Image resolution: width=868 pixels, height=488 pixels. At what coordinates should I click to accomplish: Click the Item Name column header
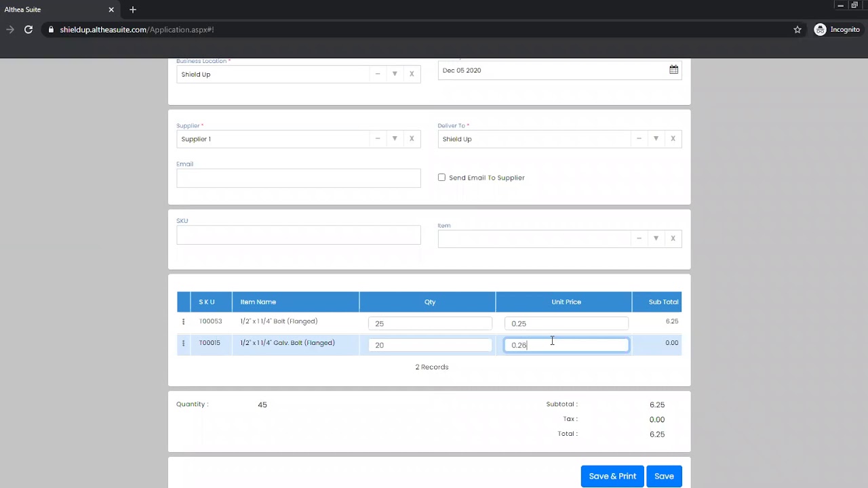coord(296,302)
